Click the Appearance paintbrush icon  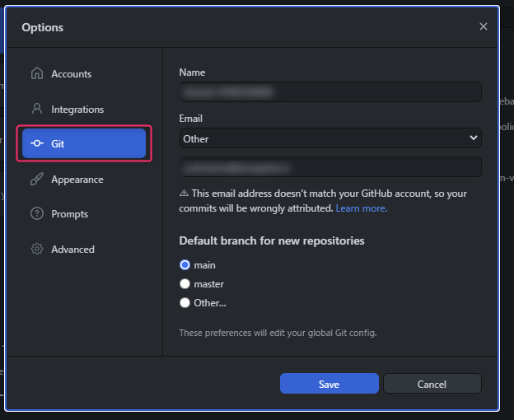point(37,179)
